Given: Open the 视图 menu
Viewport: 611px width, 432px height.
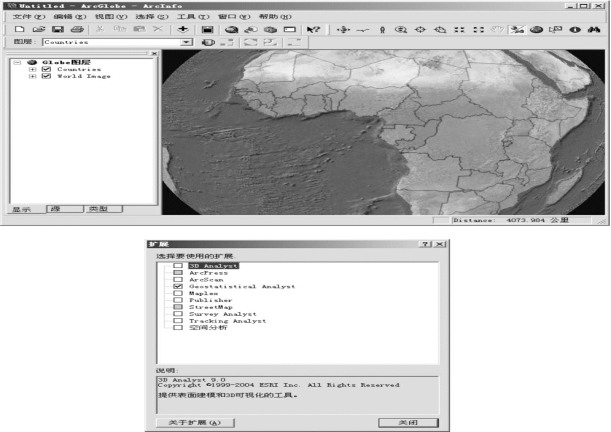Looking at the screenshot, I should [x=111, y=17].
